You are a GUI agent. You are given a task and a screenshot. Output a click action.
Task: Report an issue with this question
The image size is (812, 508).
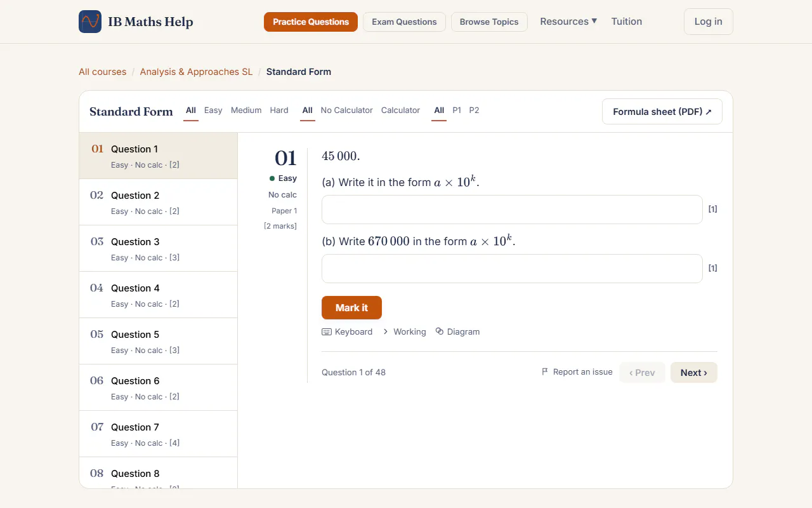click(577, 372)
